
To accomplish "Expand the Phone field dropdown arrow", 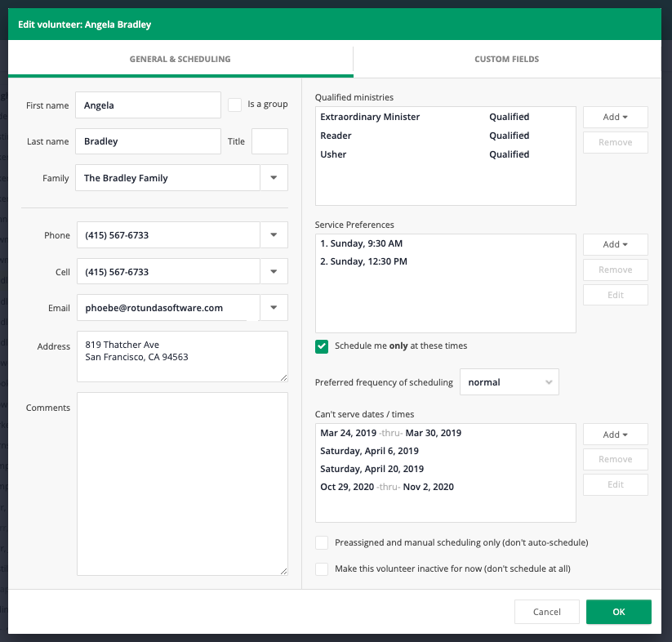I will coord(274,235).
